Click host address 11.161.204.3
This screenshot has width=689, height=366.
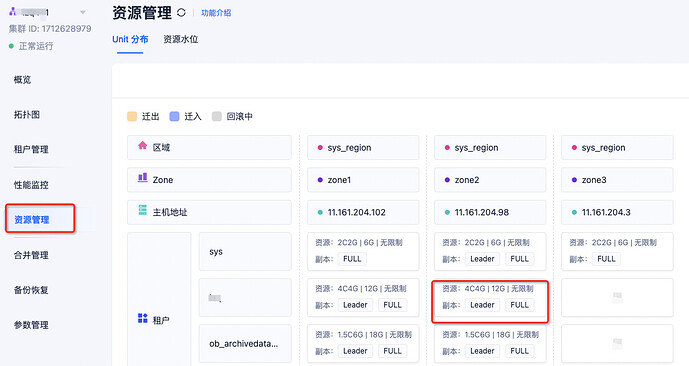[x=617, y=212]
